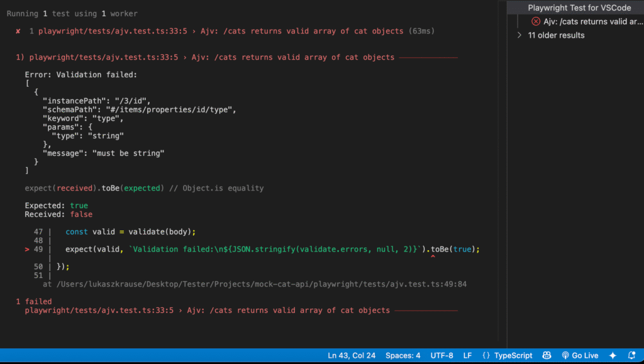Change line ending via LF
Viewport: 644px width, 364px height.
467,355
